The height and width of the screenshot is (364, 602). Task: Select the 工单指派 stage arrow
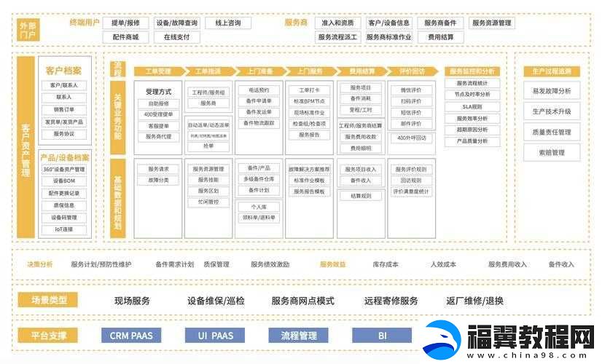coord(210,71)
